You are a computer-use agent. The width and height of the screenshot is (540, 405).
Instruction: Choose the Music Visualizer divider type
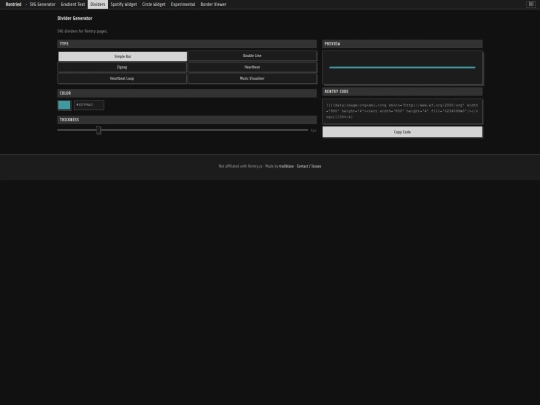252,79
